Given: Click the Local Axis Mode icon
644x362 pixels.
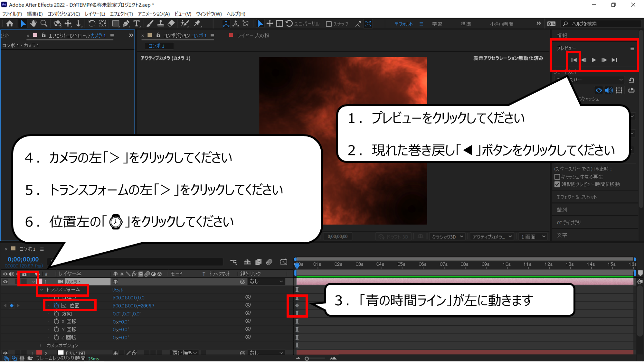Looking at the screenshot, I should (x=226, y=23).
